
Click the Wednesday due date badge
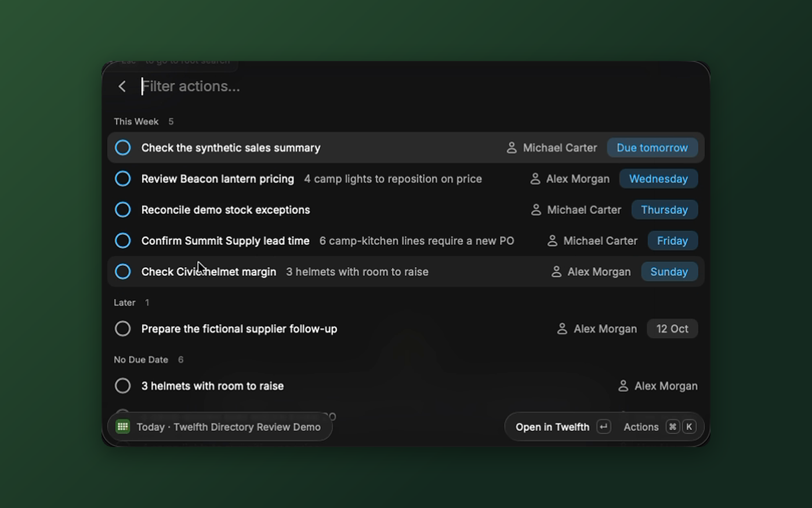click(x=658, y=179)
